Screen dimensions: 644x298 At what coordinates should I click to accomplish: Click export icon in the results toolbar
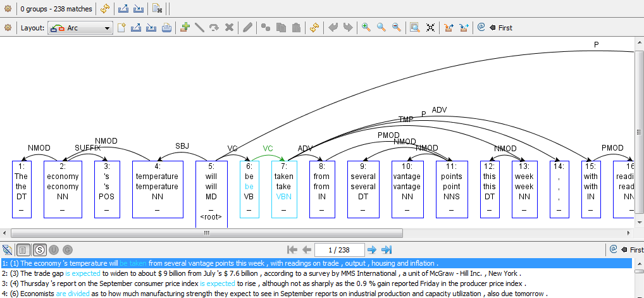pos(123,8)
